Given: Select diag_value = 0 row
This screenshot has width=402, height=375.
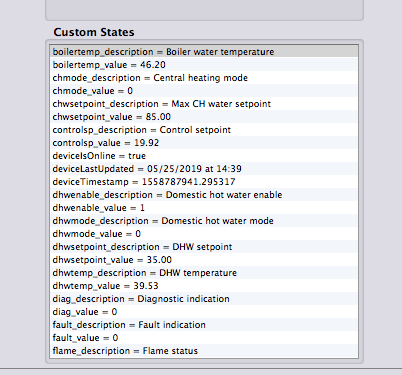Looking at the screenshot, I should coord(204,312).
